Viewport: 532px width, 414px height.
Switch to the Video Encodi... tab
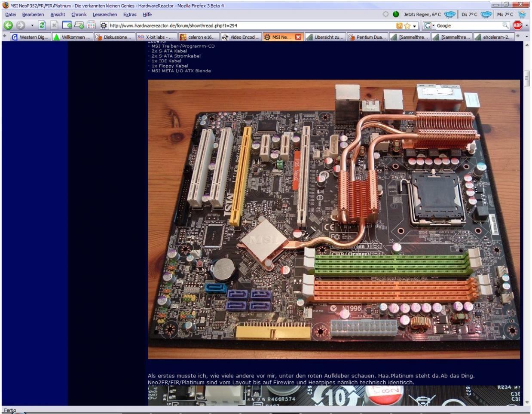coord(240,37)
